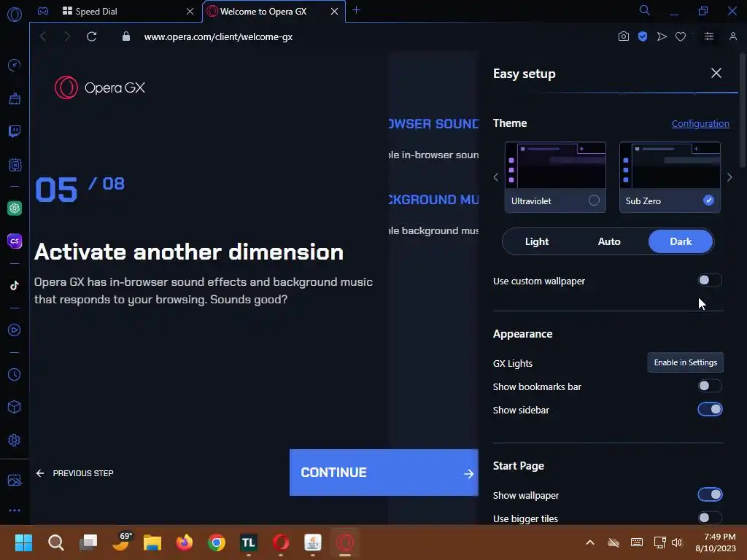The image size is (747, 560).
Task: Search tabs with magnifier icon
Action: coord(644,10)
